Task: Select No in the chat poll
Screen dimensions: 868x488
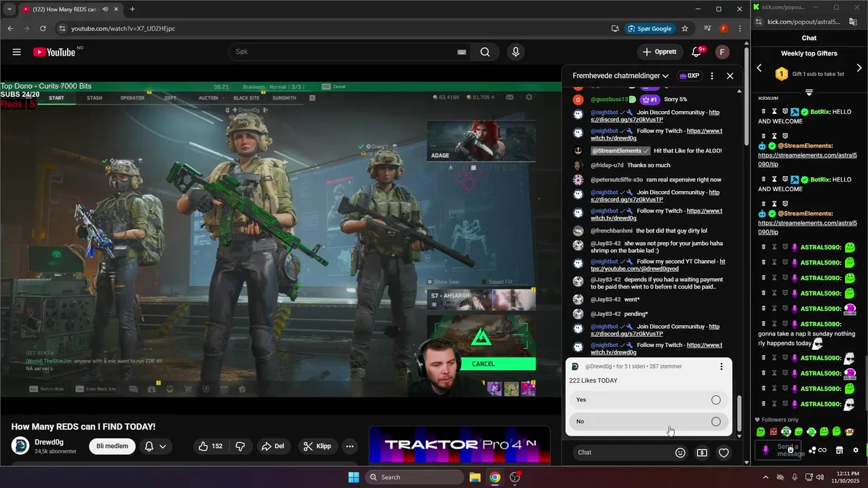Action: [648, 422]
